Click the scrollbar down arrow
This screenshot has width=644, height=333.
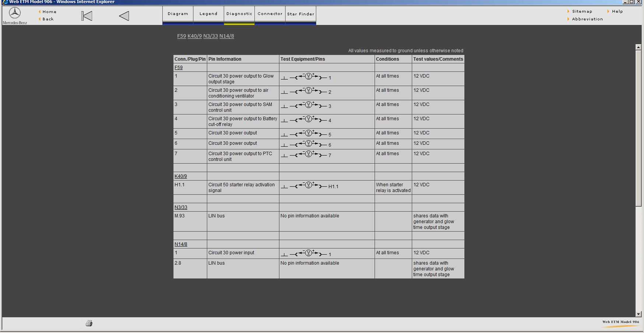[638, 314]
